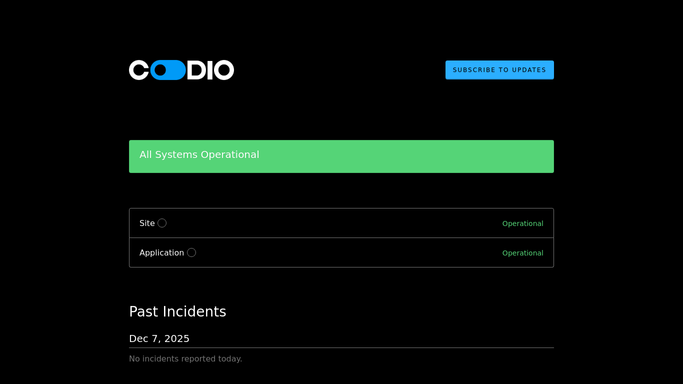Image resolution: width=683 pixels, height=384 pixels.
Task: Click the Operational status for Application
Action: [522, 253]
